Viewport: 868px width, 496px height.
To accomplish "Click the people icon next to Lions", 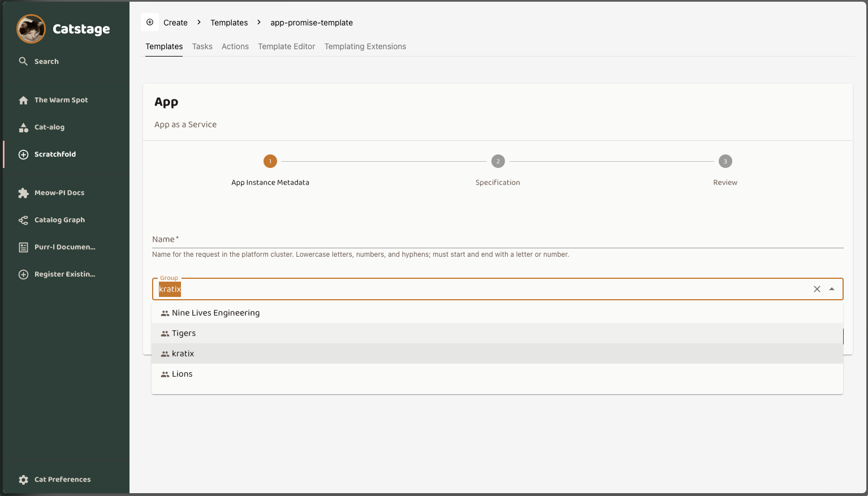I will (x=165, y=374).
